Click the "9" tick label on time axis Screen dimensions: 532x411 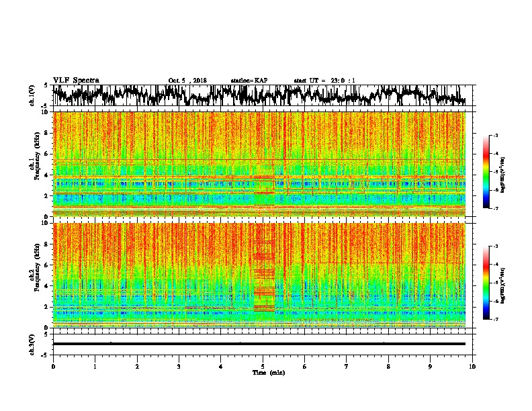click(430, 367)
